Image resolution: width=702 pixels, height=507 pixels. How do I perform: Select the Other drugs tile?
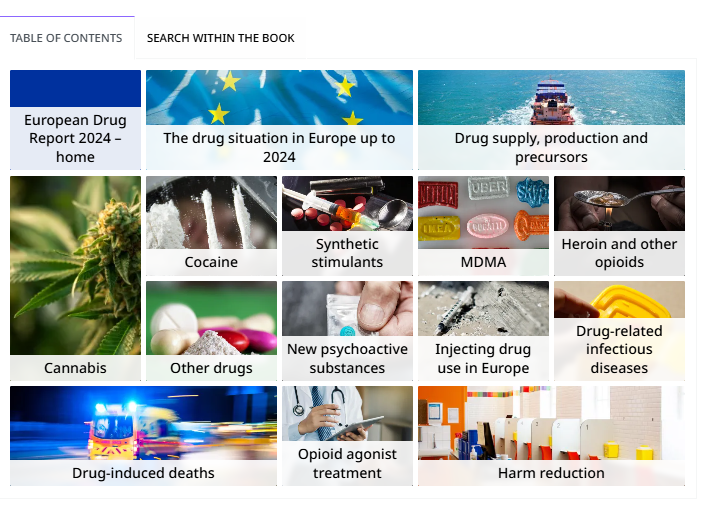pyautogui.click(x=211, y=331)
